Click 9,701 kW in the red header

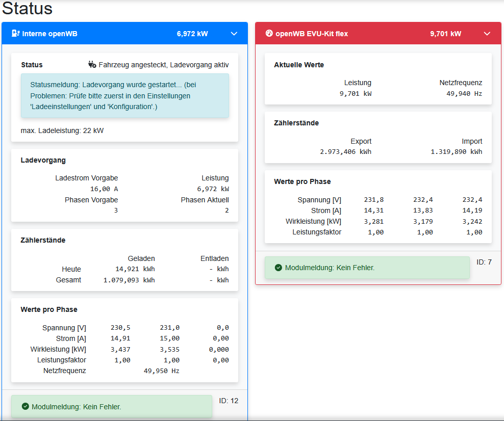coord(446,34)
